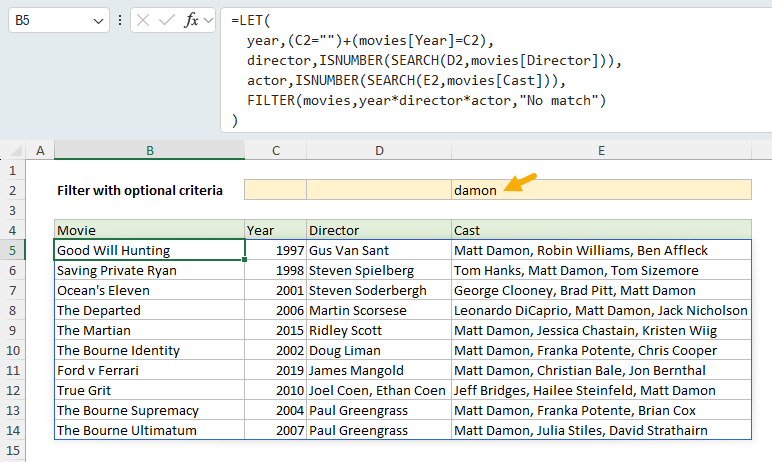Click the 'James Mangold' director cell
772x462 pixels.
(x=379, y=370)
